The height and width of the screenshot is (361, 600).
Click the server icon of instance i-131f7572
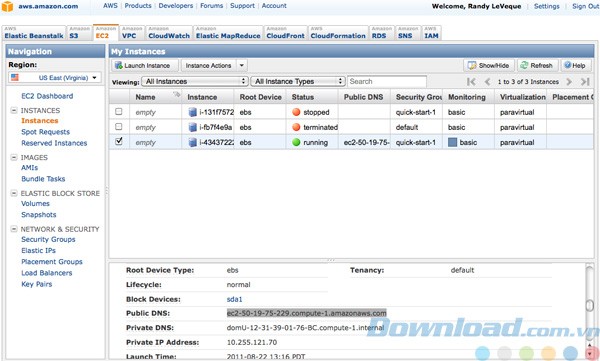click(192, 112)
